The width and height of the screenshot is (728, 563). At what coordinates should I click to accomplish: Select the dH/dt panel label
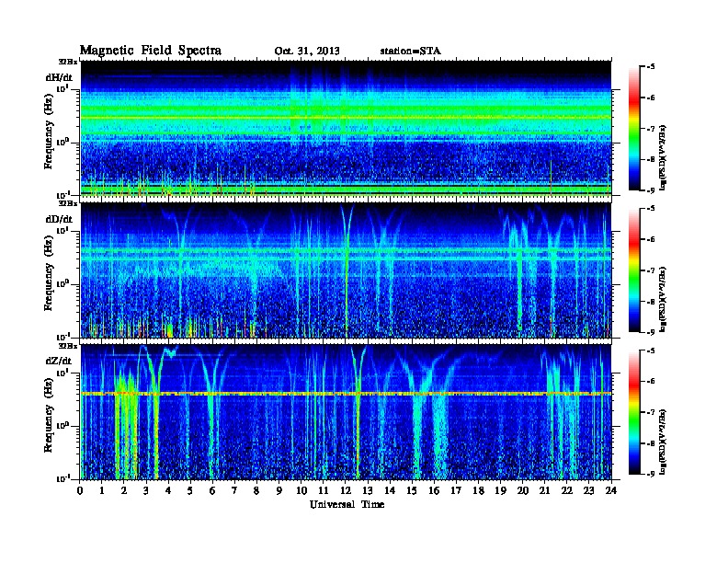(59, 77)
